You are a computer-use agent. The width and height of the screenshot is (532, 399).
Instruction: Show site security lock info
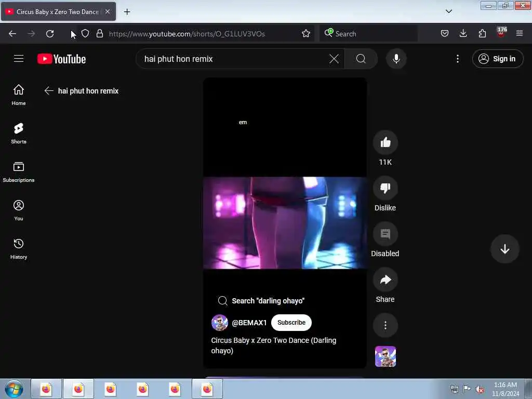[x=99, y=34]
